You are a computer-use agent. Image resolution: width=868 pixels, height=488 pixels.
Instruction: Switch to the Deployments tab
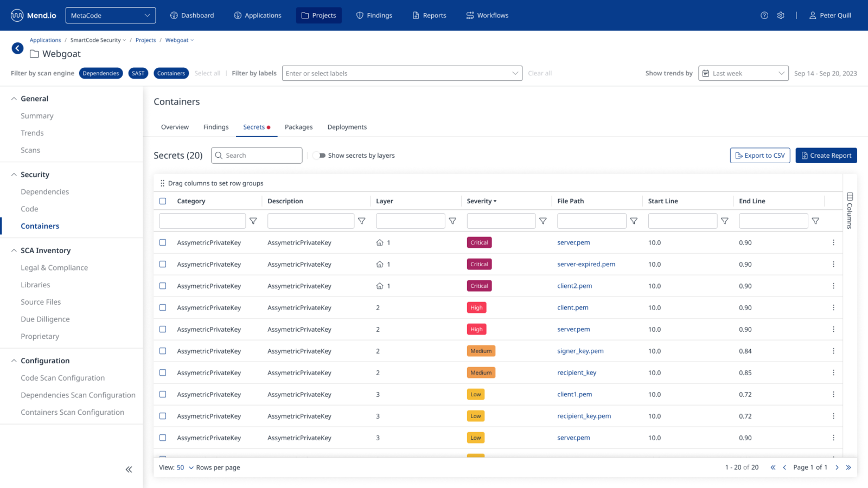coord(347,127)
